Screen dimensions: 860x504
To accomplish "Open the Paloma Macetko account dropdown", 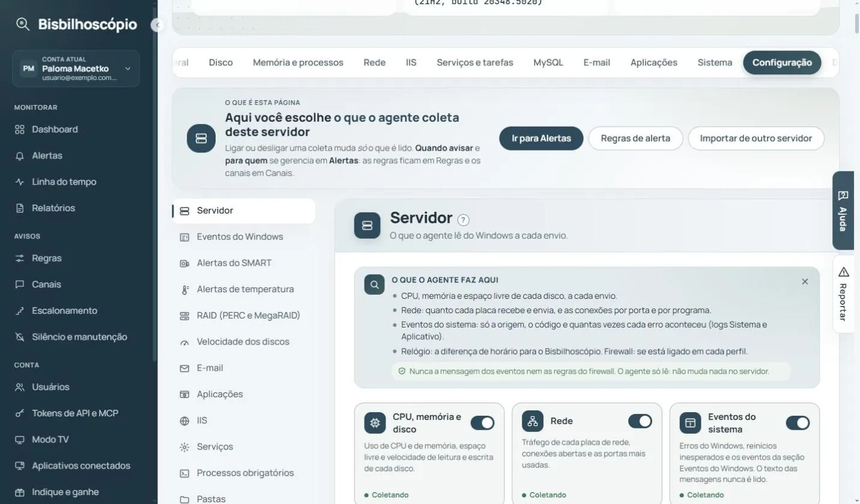I will (76, 68).
